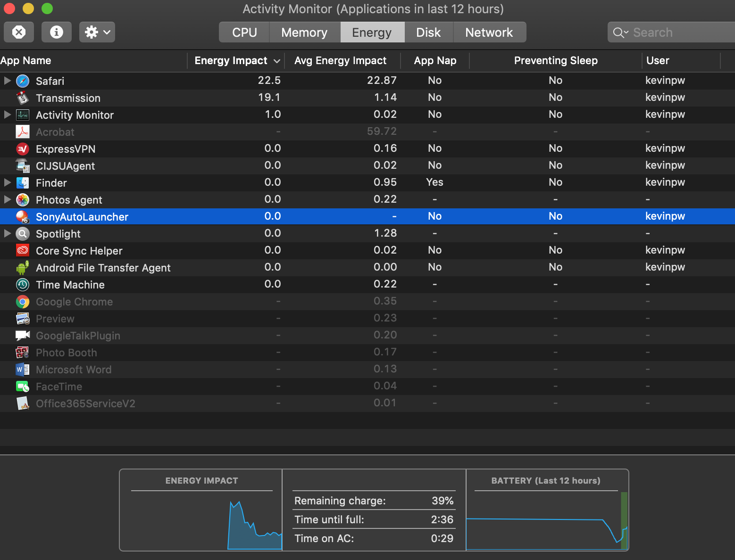This screenshot has width=735, height=560.
Task: Click the SonyAutoLauncher icon
Action: [23, 217]
